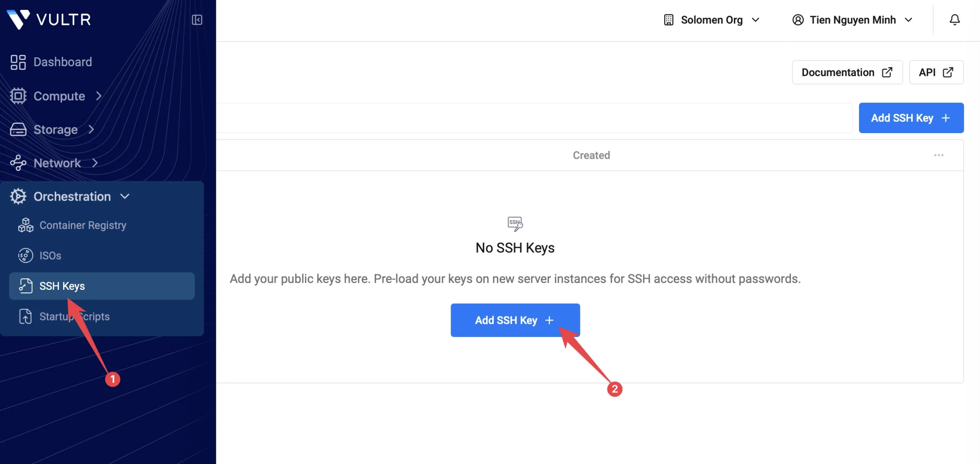Click the Solomen Org building icon
This screenshot has width=980, height=464.
click(668, 20)
